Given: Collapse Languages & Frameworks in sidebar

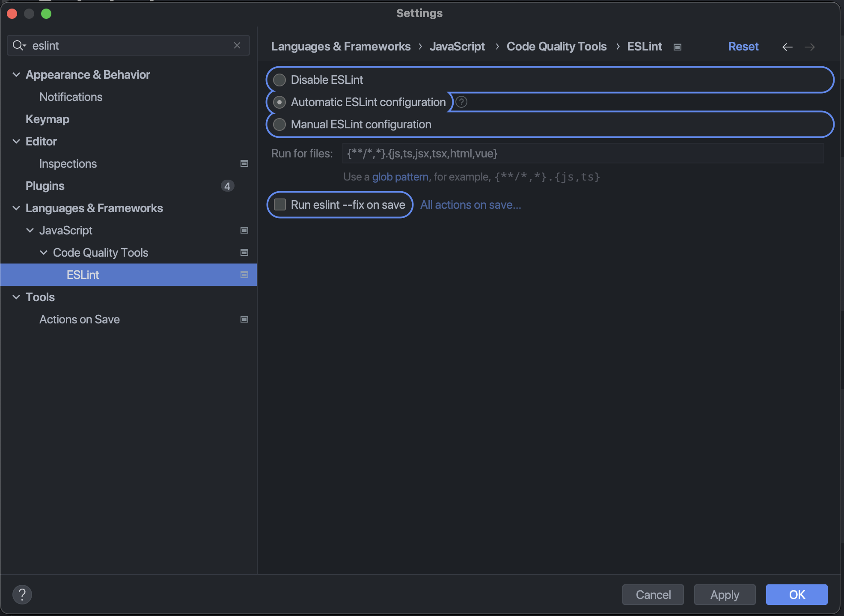Looking at the screenshot, I should (16, 208).
